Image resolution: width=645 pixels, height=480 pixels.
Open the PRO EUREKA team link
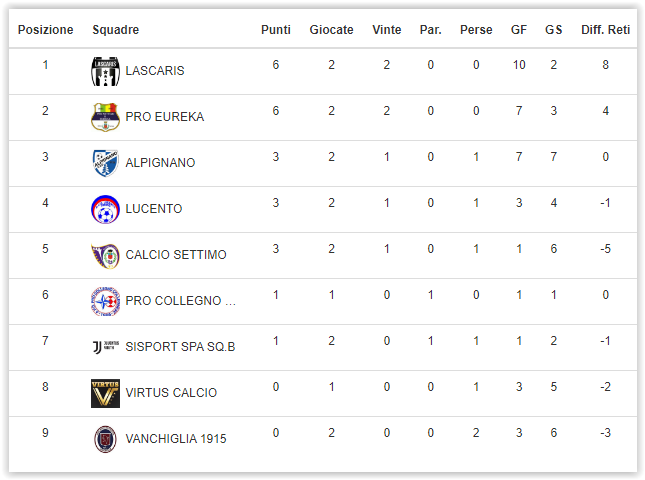pos(165,117)
